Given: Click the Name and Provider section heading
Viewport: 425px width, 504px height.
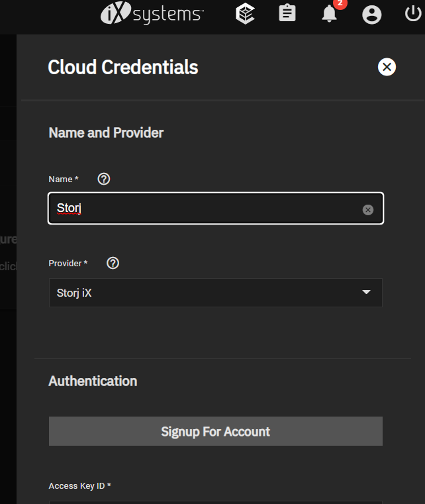Looking at the screenshot, I should coord(106,132).
